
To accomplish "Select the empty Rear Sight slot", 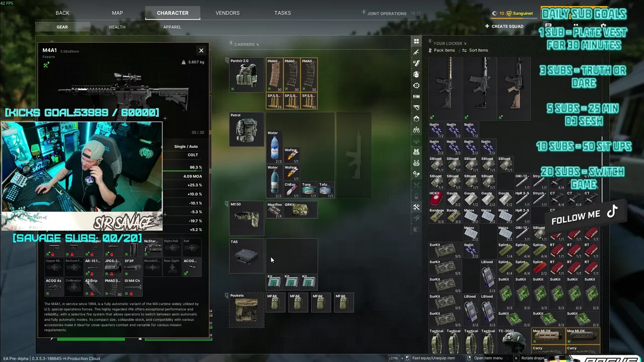I will pyautogui.click(x=172, y=267).
